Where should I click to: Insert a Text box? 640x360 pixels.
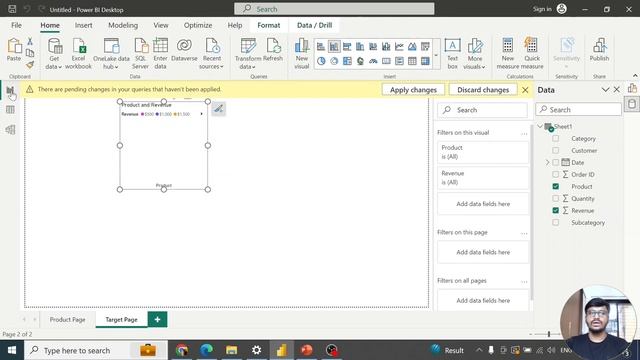[452, 53]
